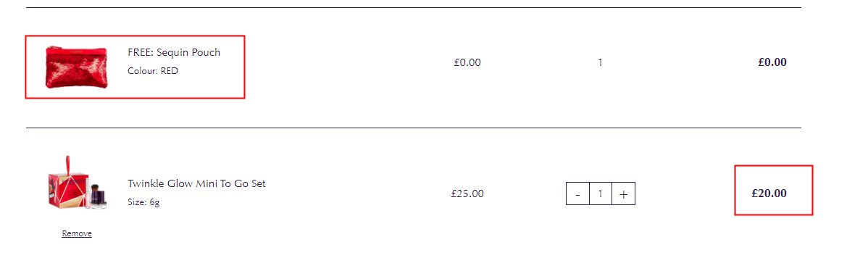Click the £25.00 unit price
The height and width of the screenshot is (266, 868).
[467, 194]
